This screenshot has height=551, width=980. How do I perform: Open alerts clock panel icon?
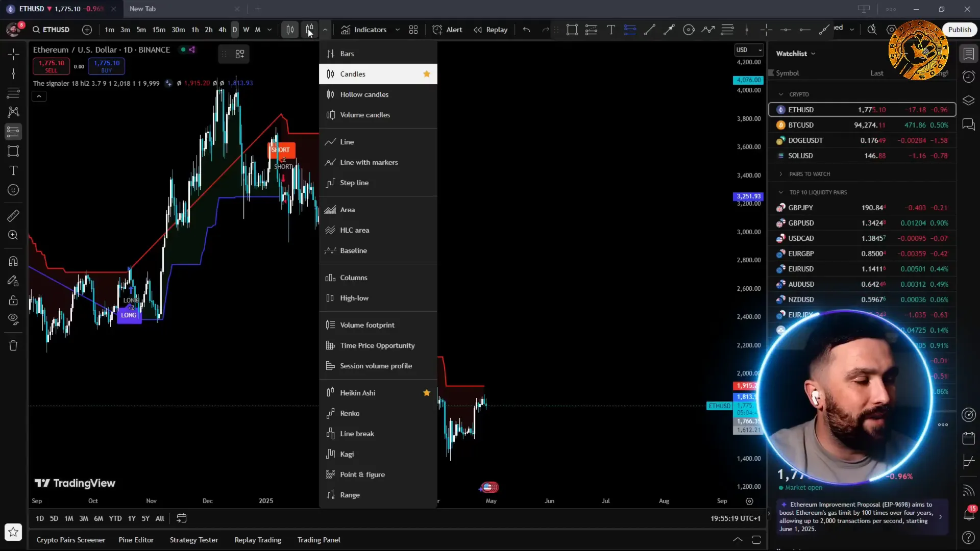pyautogui.click(x=968, y=77)
